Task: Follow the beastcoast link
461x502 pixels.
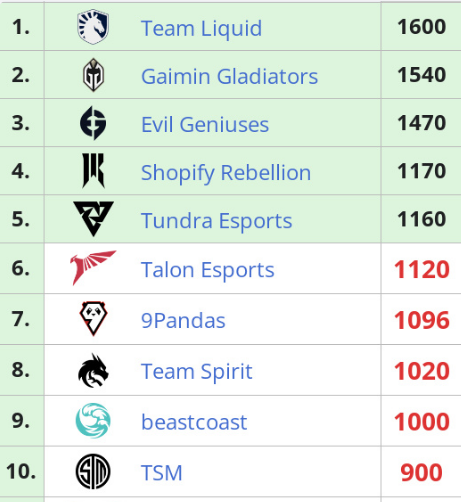Action: pos(194,422)
